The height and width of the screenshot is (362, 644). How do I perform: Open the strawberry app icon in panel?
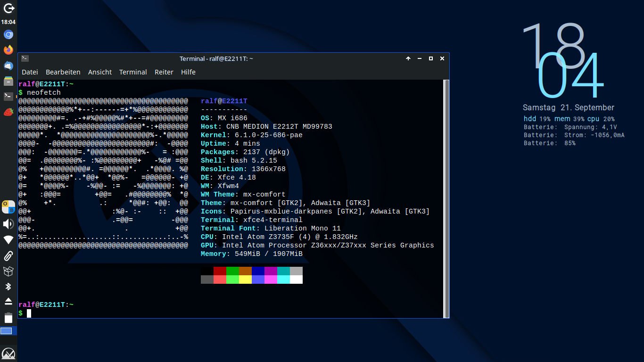tap(8, 112)
